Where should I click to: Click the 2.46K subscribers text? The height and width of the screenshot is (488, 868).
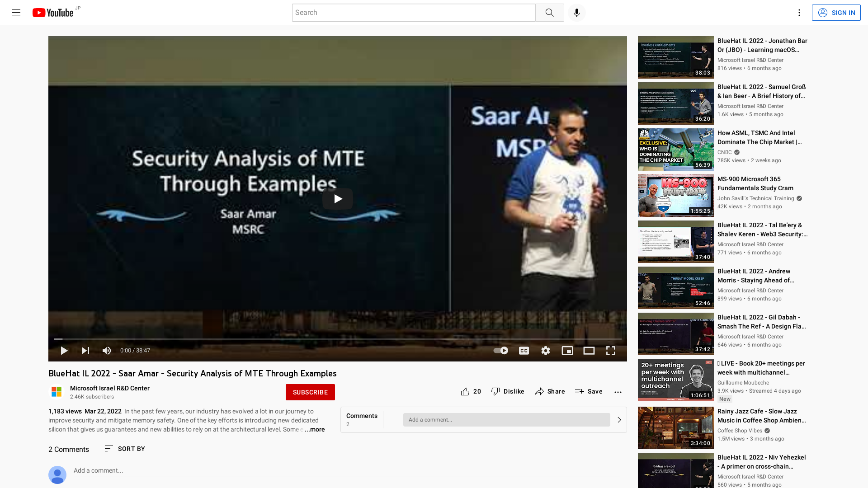coord(92,397)
